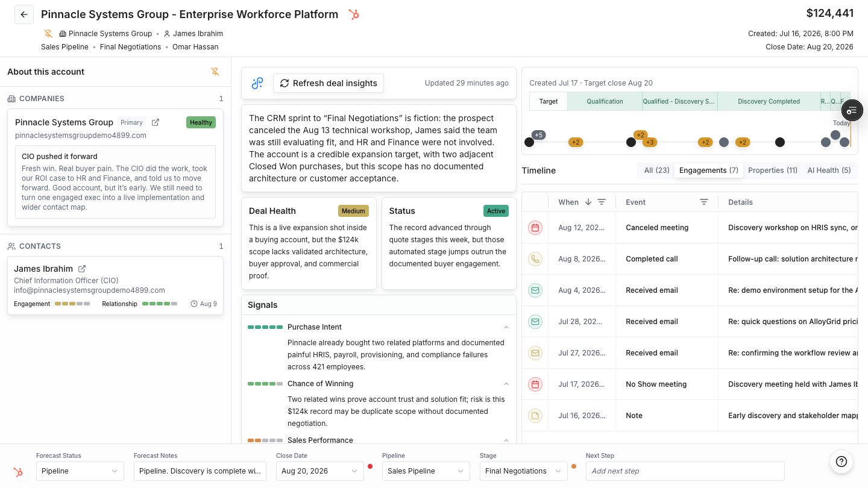868x488 pixels.
Task: Click the deal insights icon beside Refresh
Action: pos(257,83)
